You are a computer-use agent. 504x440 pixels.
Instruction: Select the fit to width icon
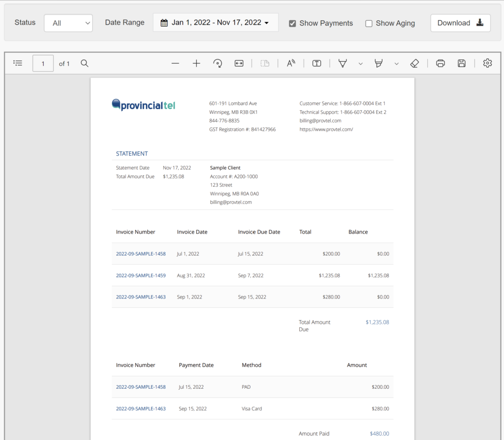coord(239,64)
